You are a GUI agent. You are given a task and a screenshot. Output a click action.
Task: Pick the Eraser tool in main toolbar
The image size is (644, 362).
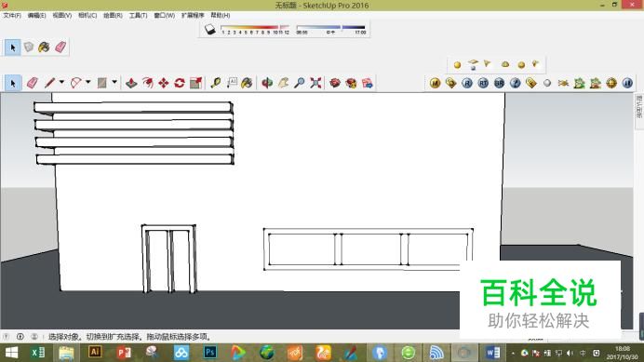pyautogui.click(x=32, y=83)
